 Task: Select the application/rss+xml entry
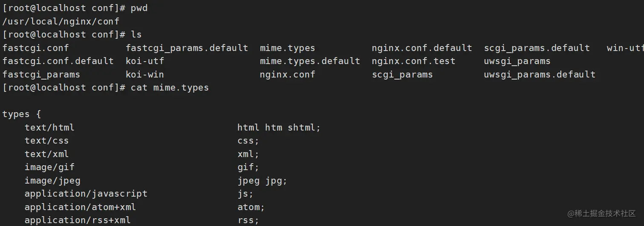(x=78, y=220)
